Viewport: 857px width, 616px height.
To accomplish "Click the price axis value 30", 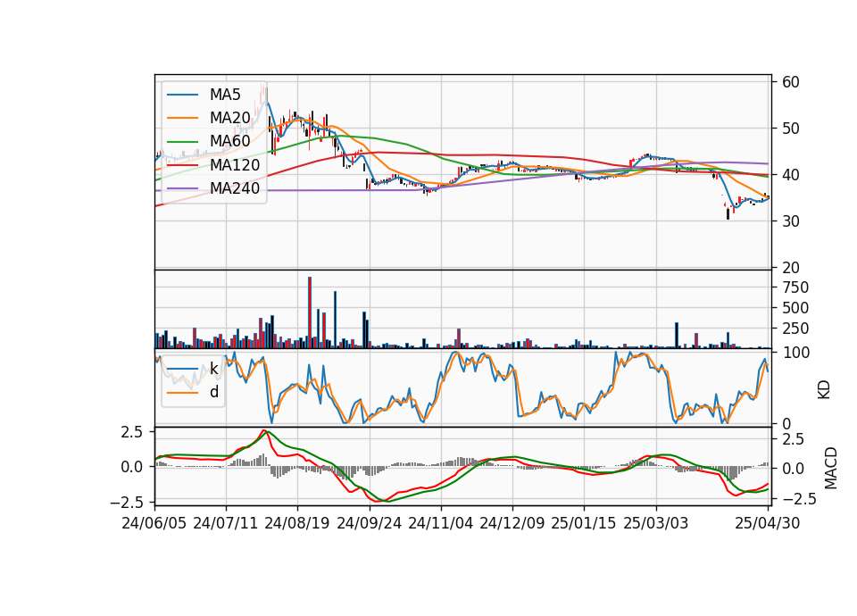I will 791,221.
